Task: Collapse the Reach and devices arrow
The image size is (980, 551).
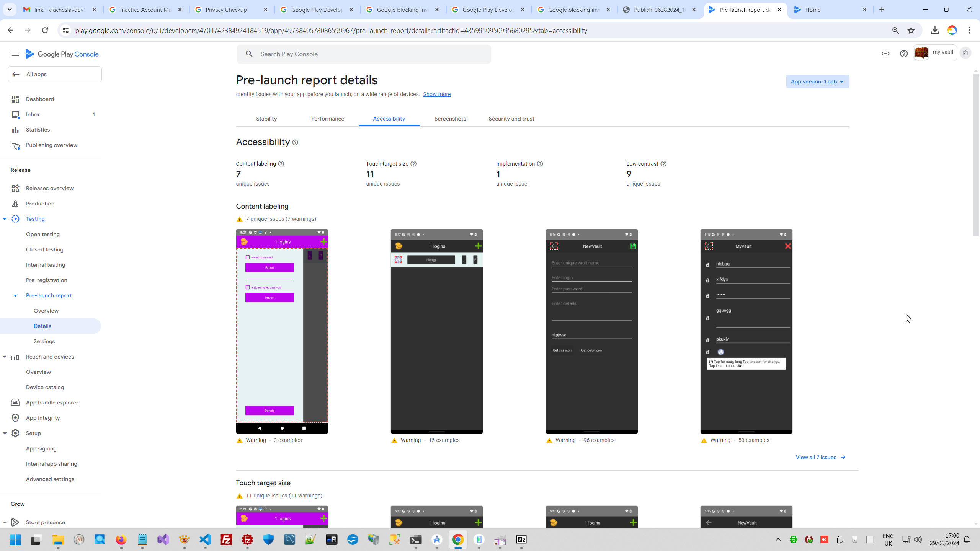Action: pyautogui.click(x=5, y=357)
